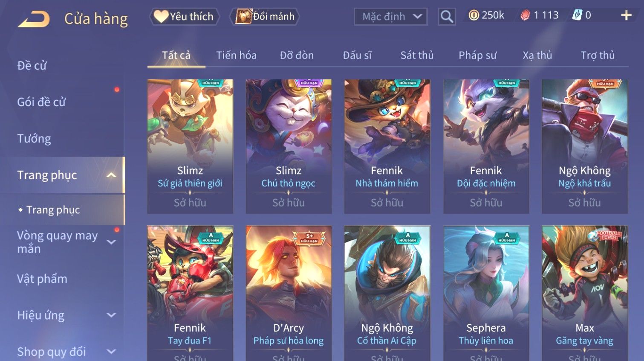The width and height of the screenshot is (644, 361).
Task: Select D'Arcy Pháp sư hỏa long skin
Action: point(289,293)
